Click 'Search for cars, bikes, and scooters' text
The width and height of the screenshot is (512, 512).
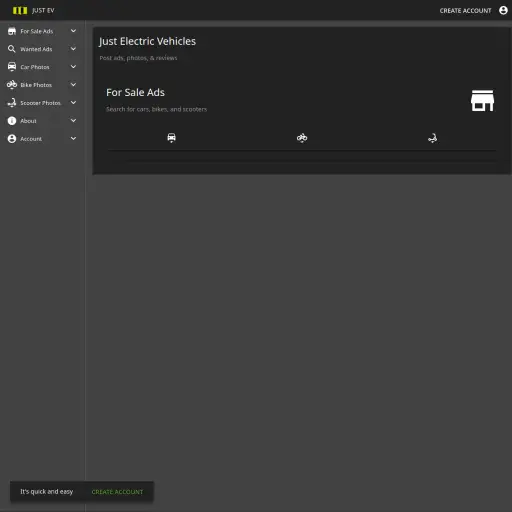pos(156,109)
